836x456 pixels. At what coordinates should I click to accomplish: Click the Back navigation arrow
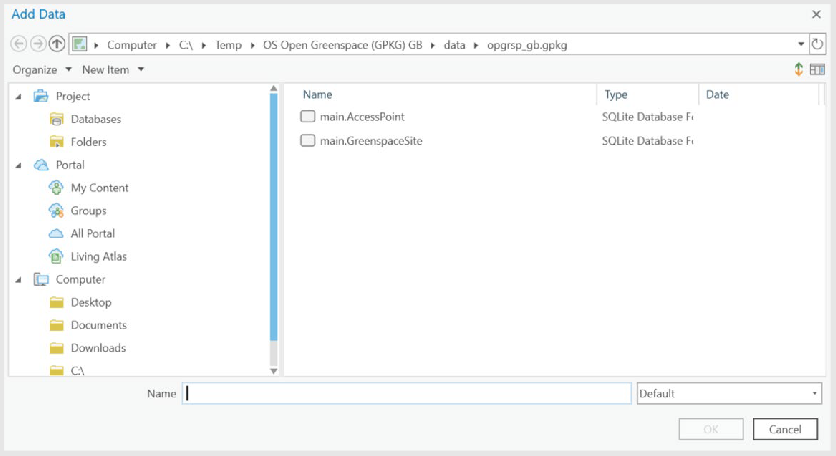[x=19, y=44]
